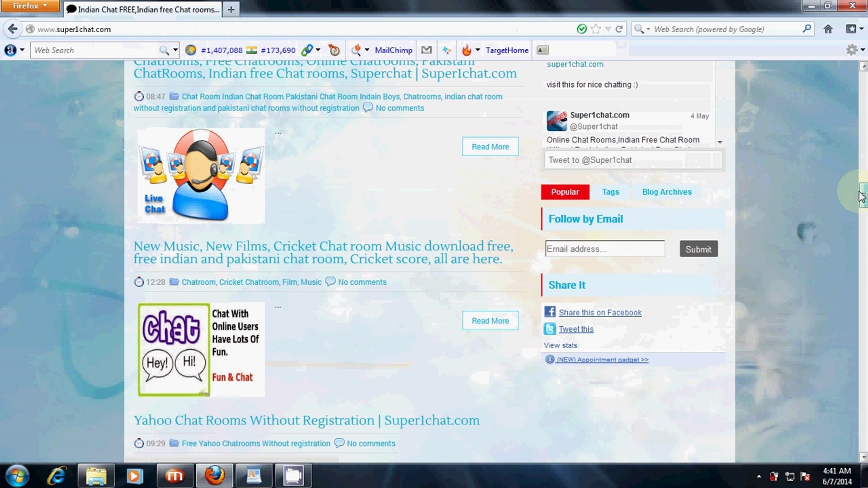Click the browser back arrow button
Screen dimensions: 868x488
tap(13, 29)
